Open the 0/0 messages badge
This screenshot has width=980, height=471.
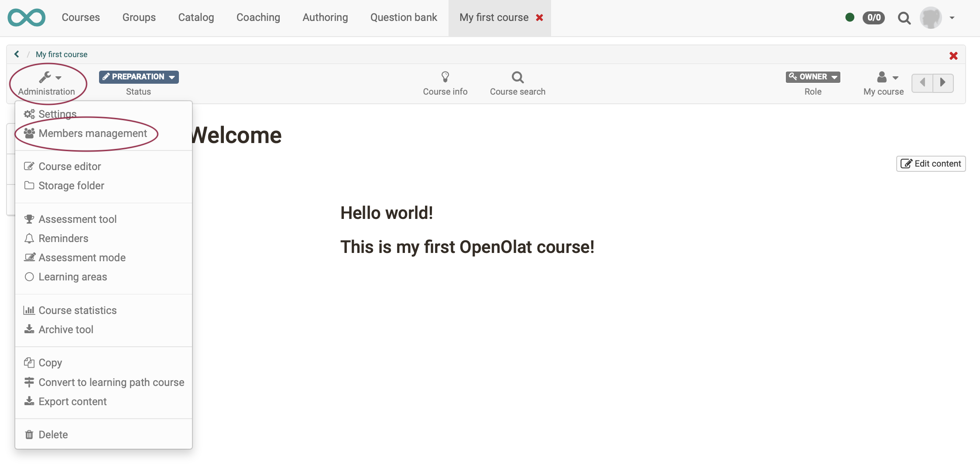(x=874, y=17)
